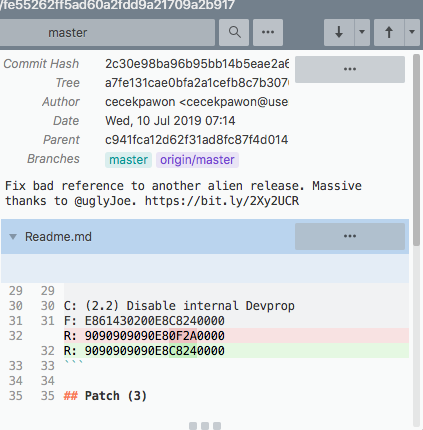Open Readme.md file actions ellipsis button

[350, 236]
